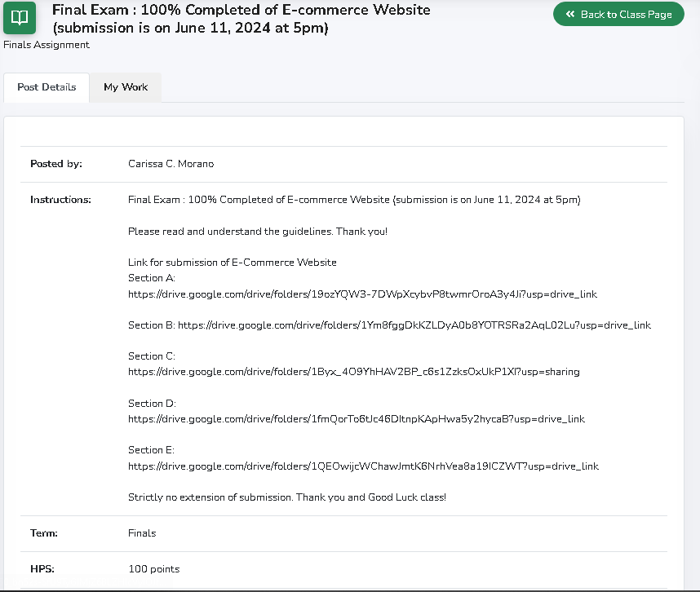This screenshot has width=700, height=592.
Task: Click the '100 points' value
Action: pyautogui.click(x=153, y=569)
